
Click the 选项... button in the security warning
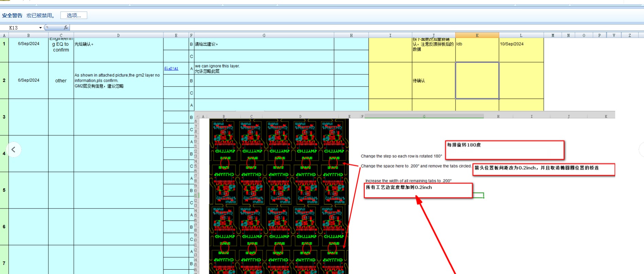[x=74, y=15]
